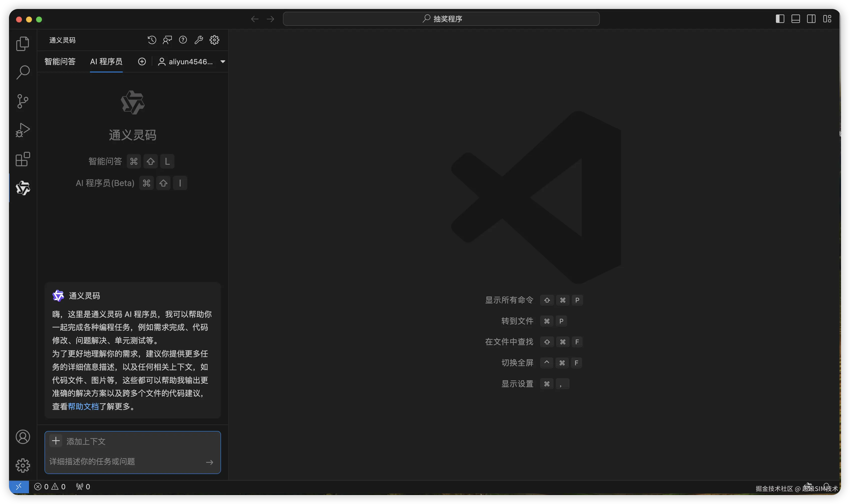Toggle the bottom panel layout icon
850x504 pixels.
(x=796, y=19)
